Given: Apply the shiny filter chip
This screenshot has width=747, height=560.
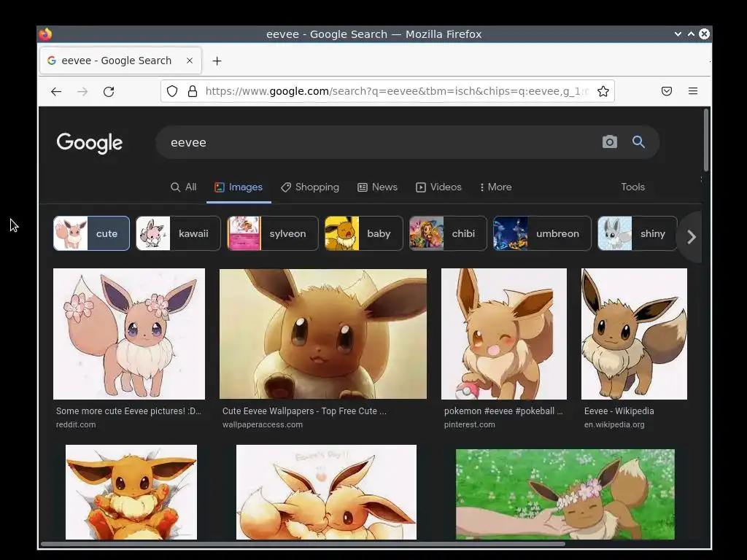Looking at the screenshot, I should coord(638,233).
